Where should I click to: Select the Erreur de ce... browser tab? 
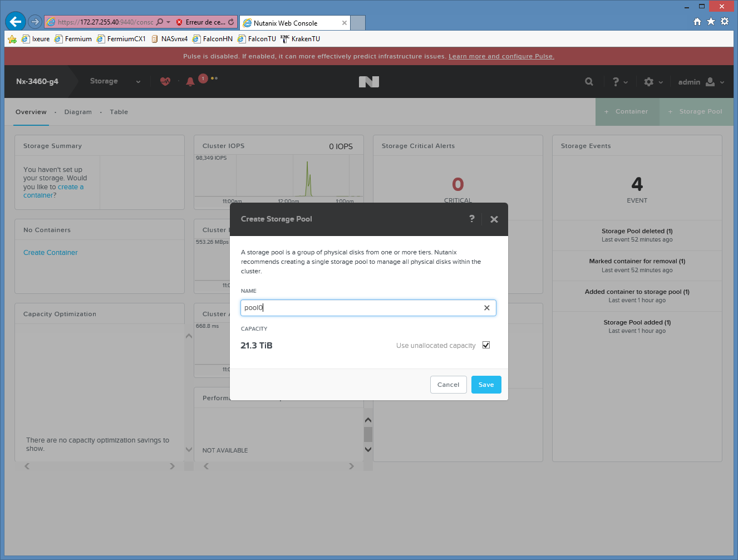(x=204, y=22)
